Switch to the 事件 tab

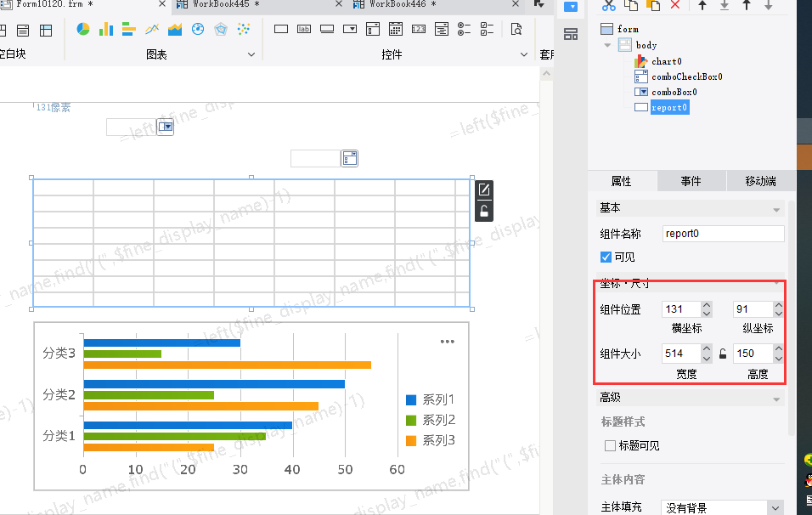[x=691, y=181]
